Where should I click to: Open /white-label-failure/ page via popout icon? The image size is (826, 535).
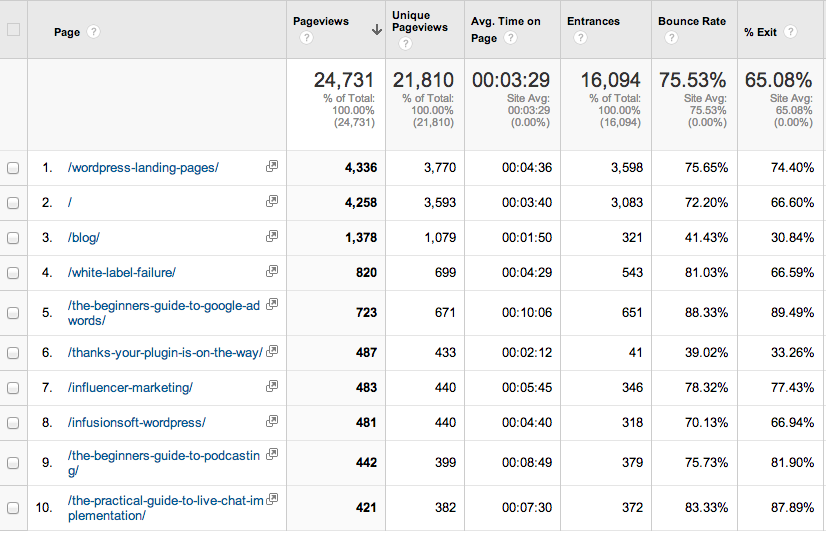[271, 272]
